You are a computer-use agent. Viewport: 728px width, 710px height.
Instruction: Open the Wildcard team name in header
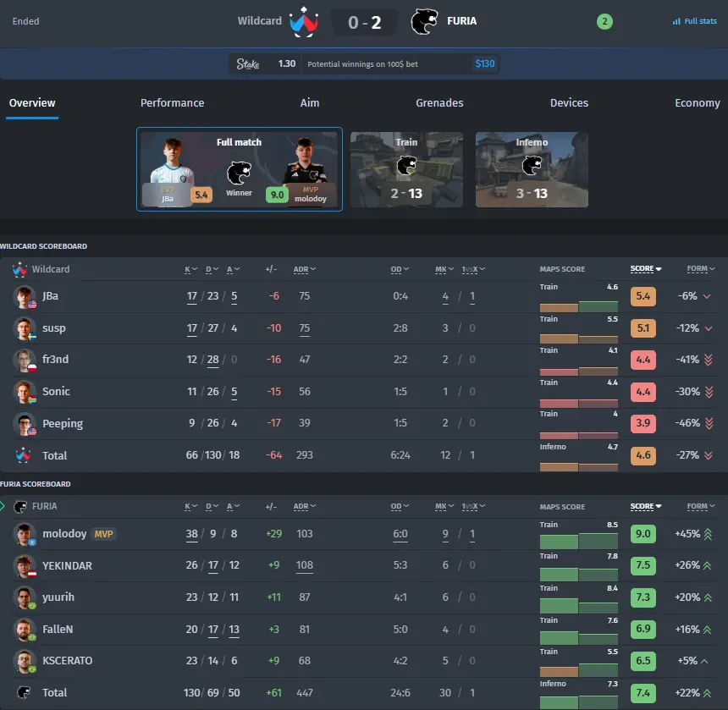(260, 21)
